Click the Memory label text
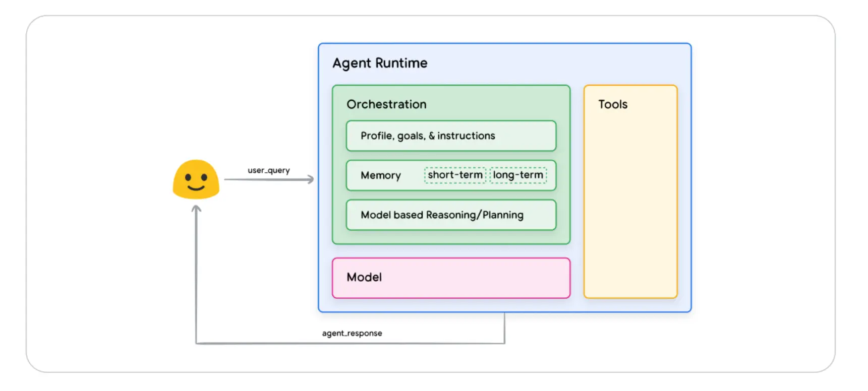Screen dimensions: 868x391 coord(380,175)
